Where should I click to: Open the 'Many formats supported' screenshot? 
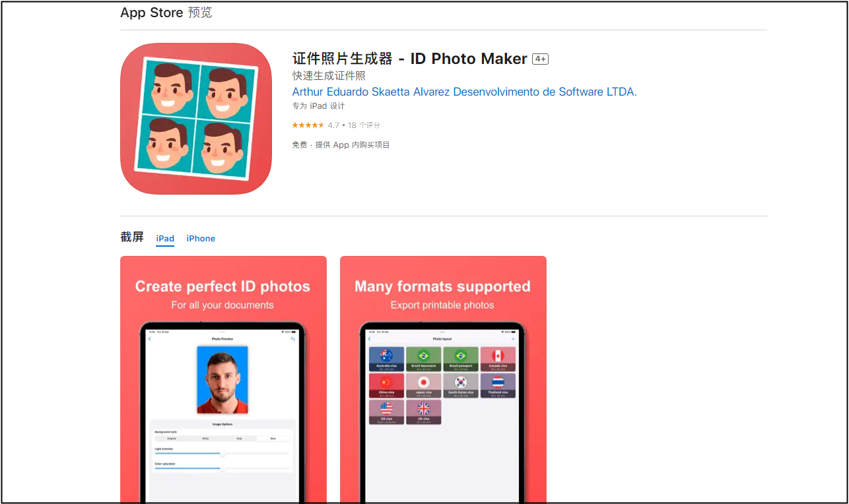tap(443, 379)
